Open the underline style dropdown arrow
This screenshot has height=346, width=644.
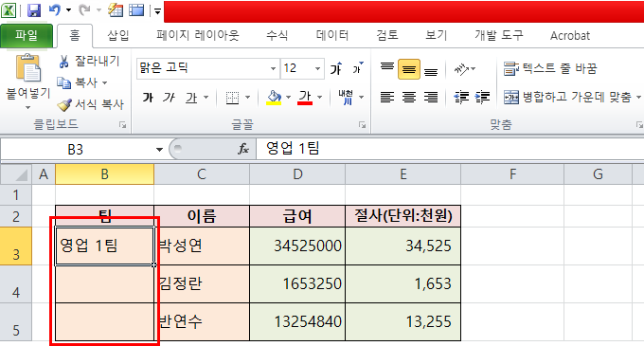tap(206, 98)
